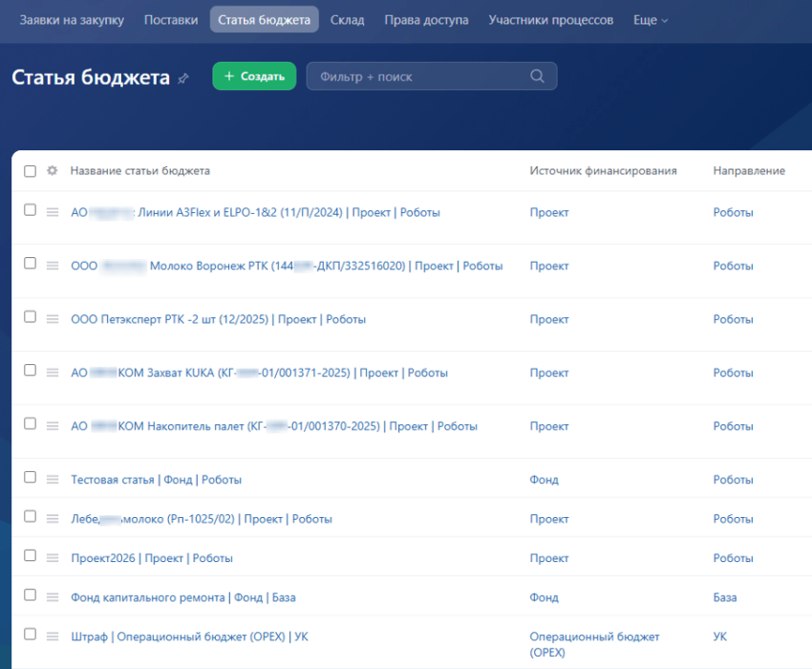Image resolution: width=812 pixels, height=669 pixels.
Task: Open row menu for Фонд капитального ремонта
Action: [x=53, y=597]
